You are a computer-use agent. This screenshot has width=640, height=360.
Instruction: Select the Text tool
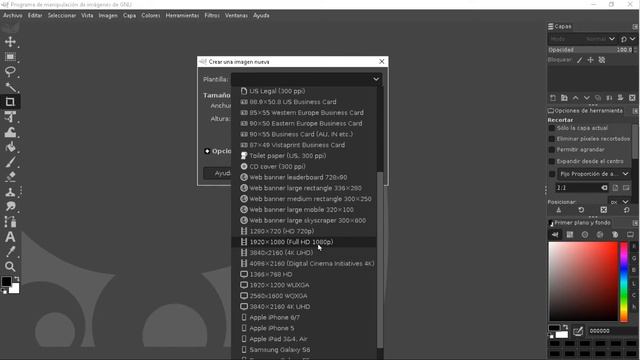pos(10,237)
